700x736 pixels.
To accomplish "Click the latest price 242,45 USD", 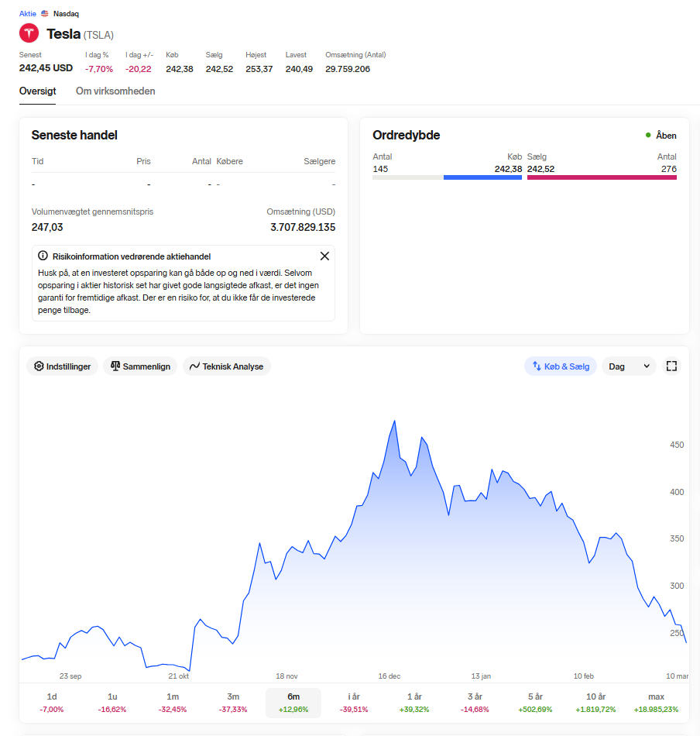I will (46, 68).
